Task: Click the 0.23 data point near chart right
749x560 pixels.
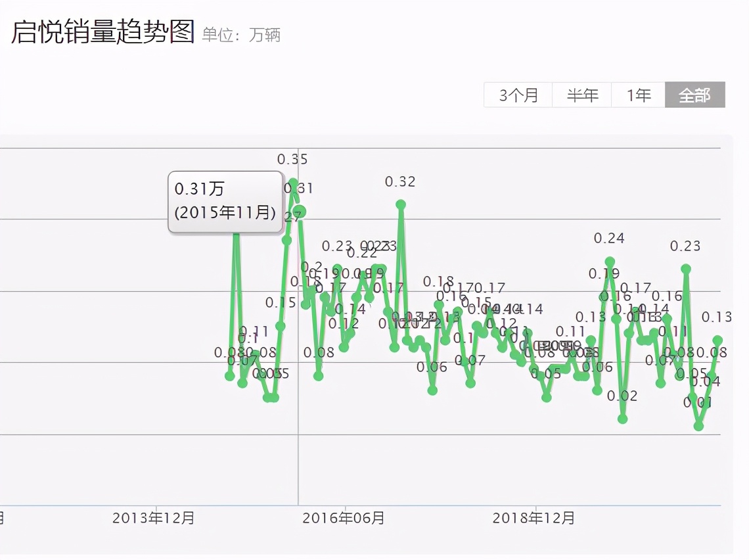Action: pos(685,268)
